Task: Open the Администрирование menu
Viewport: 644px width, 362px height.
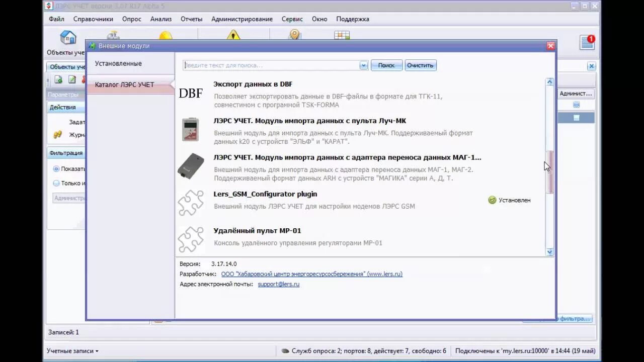Action: pyautogui.click(x=242, y=19)
